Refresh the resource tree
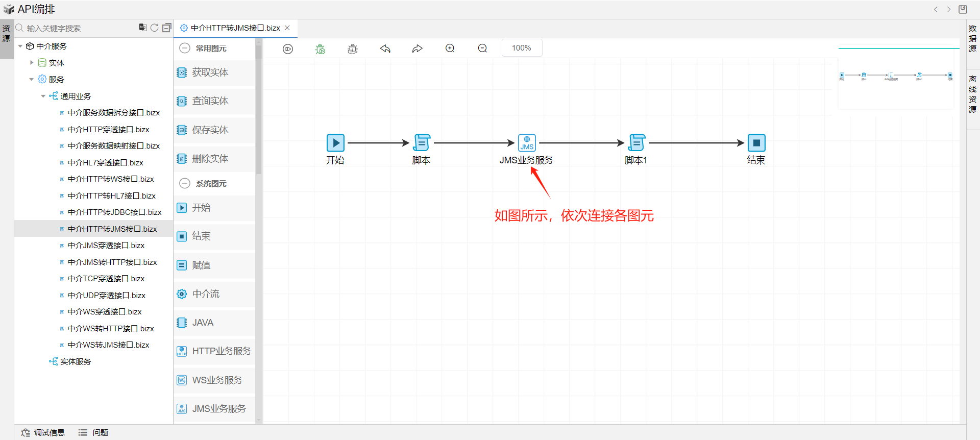This screenshot has width=980, height=440. point(154,28)
